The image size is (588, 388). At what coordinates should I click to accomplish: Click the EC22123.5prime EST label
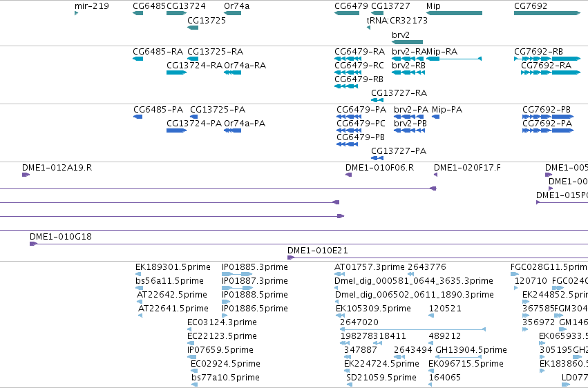tap(222, 336)
